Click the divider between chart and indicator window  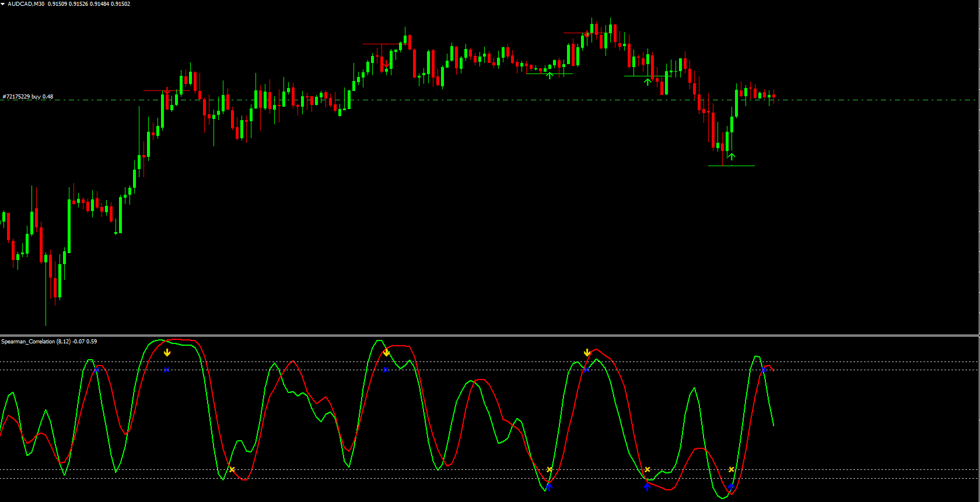490,335
